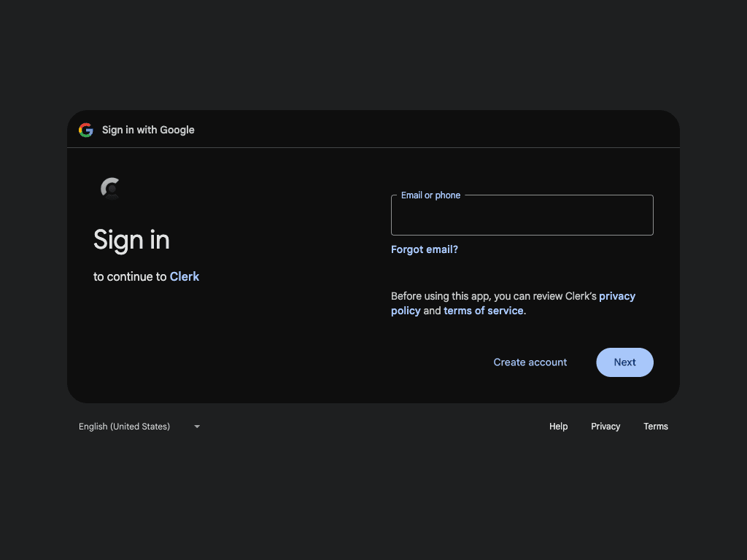Viewport: 747px width, 560px height.
Task: Click the Create account button
Action: pyautogui.click(x=530, y=362)
